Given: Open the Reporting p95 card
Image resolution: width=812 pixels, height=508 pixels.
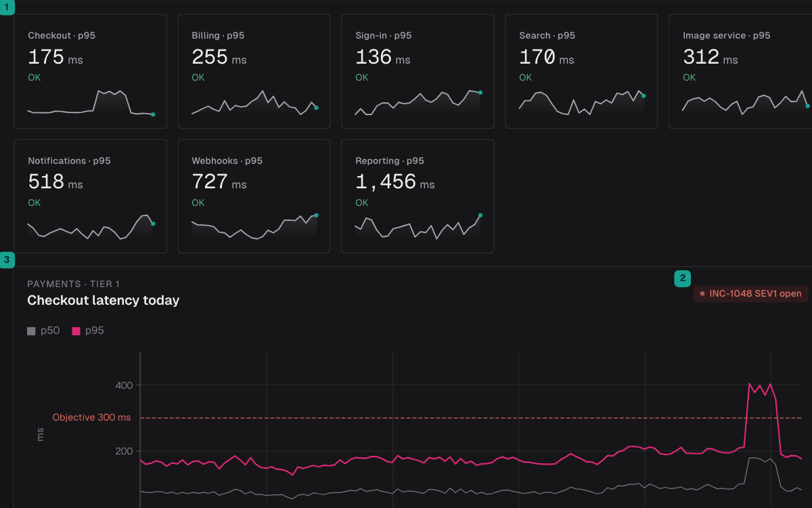Looking at the screenshot, I should (418, 196).
